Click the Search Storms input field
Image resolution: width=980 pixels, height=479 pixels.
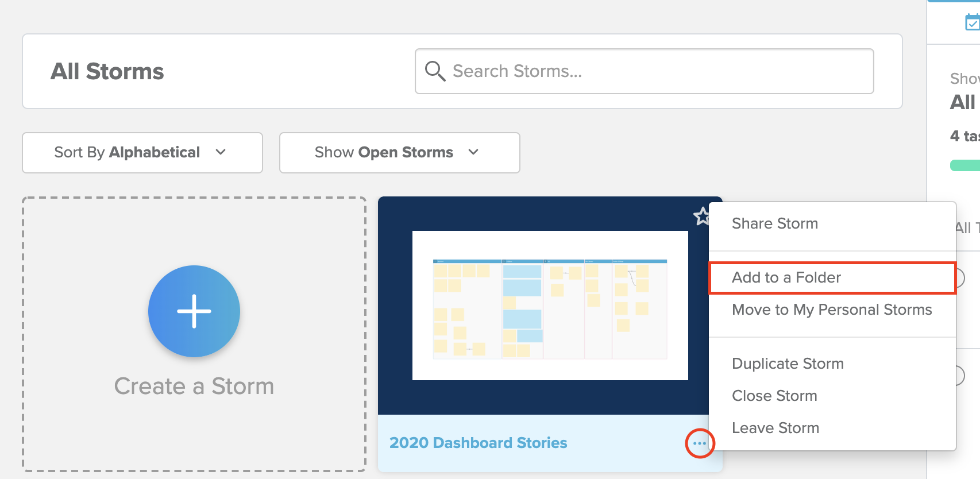[x=644, y=71]
